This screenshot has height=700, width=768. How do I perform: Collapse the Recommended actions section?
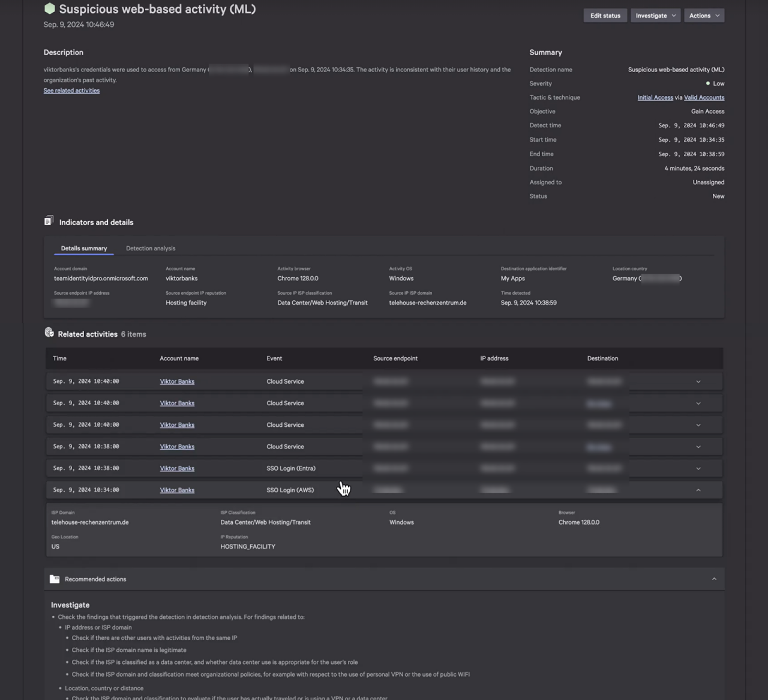pyautogui.click(x=714, y=579)
